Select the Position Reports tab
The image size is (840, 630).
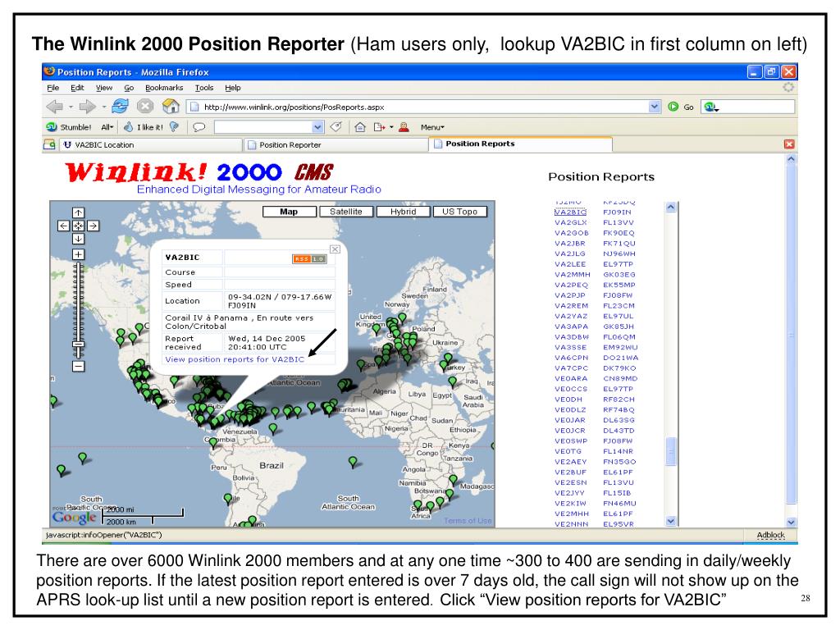(521, 144)
